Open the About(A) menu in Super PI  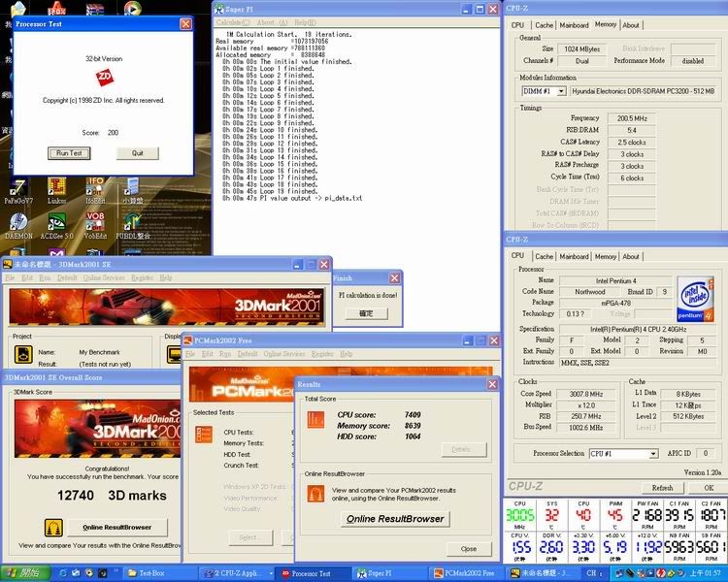(272, 22)
